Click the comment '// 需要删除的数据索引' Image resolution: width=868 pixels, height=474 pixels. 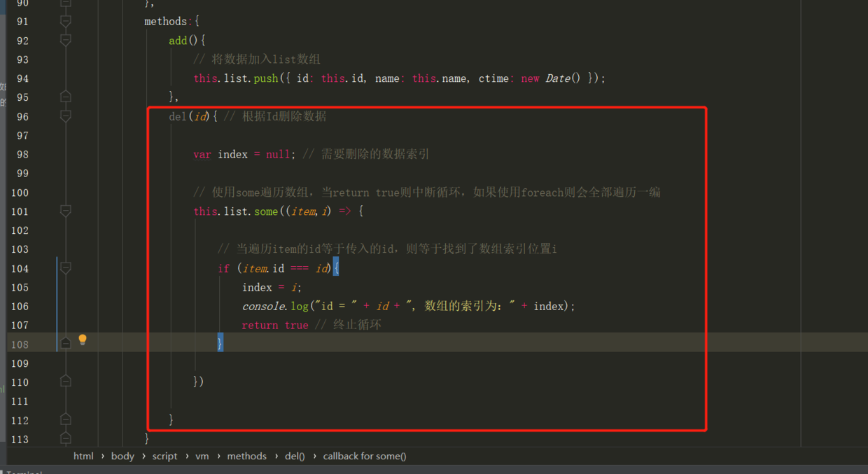(366, 154)
